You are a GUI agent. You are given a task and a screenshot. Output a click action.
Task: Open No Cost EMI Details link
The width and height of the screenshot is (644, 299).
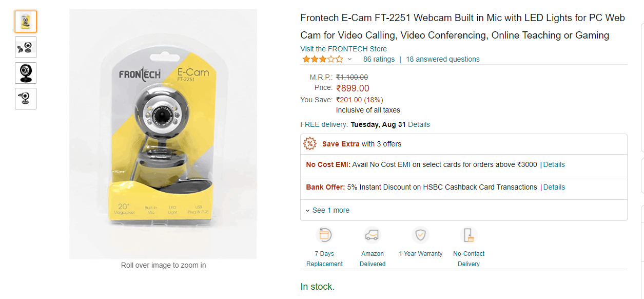point(554,164)
